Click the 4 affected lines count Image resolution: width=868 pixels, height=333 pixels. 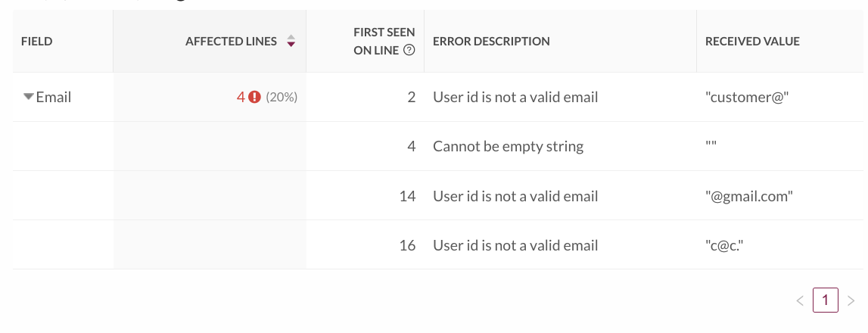click(240, 98)
